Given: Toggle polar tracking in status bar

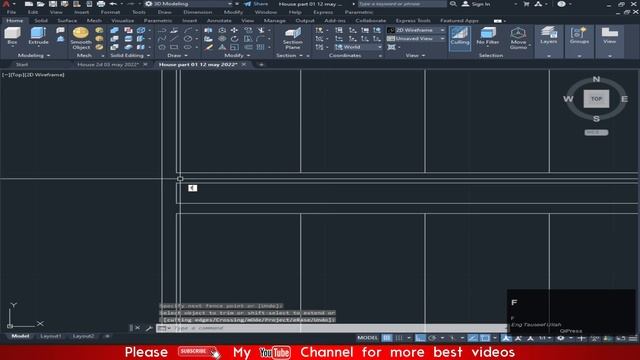Looking at the screenshot, I should 432,338.
